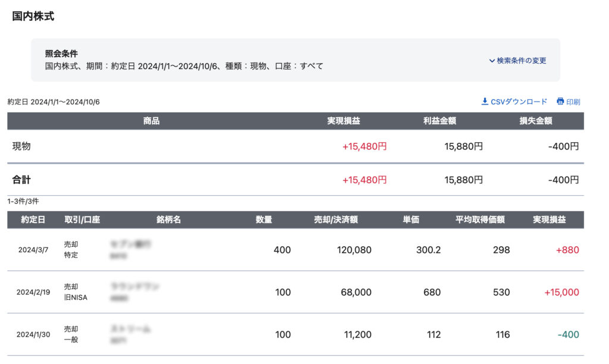Click the 合計 row label
Image resolution: width=609 pixels, height=364 pixels.
pyautogui.click(x=21, y=180)
